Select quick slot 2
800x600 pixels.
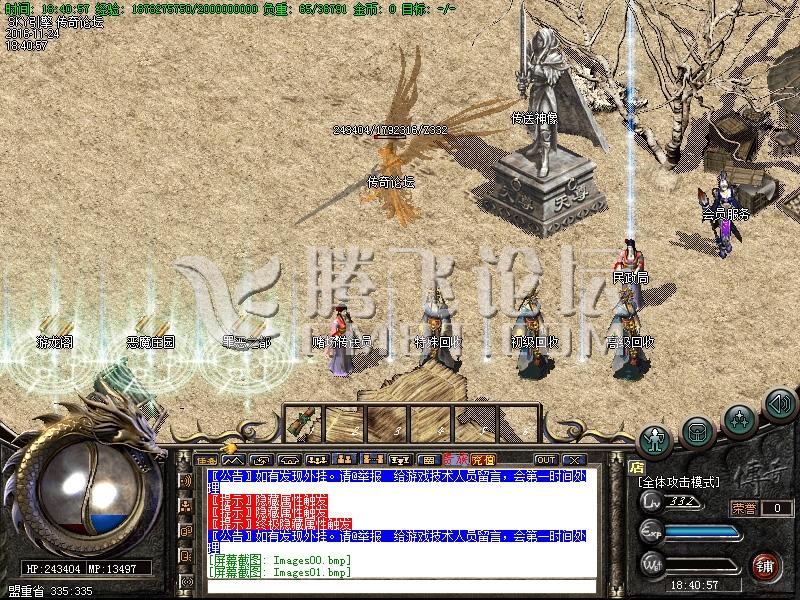pos(345,423)
